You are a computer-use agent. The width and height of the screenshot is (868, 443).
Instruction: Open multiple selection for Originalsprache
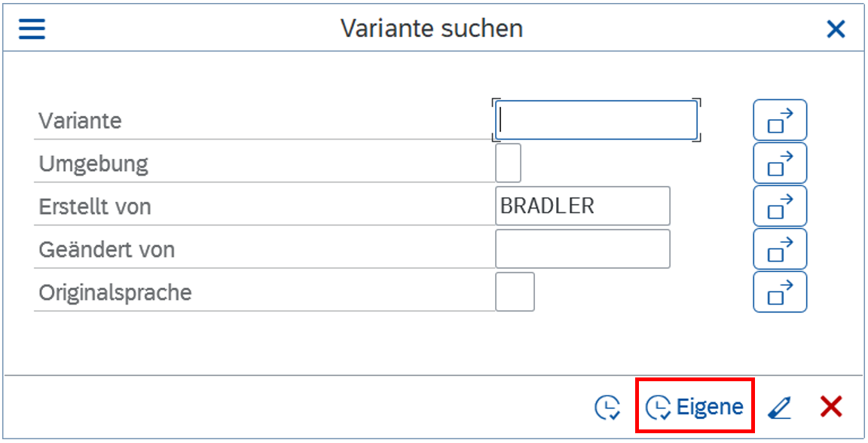[780, 292]
